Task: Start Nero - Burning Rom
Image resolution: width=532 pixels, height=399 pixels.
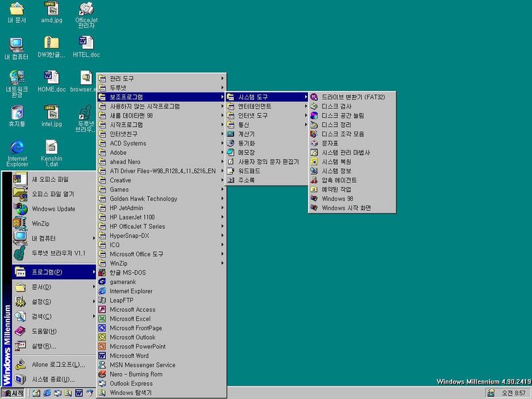Action: [x=136, y=374]
